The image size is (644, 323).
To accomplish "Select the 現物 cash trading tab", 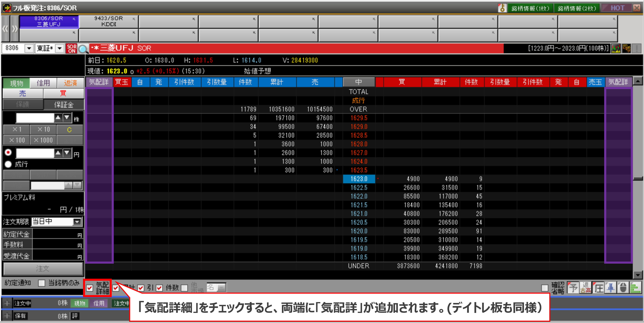I will point(16,83).
